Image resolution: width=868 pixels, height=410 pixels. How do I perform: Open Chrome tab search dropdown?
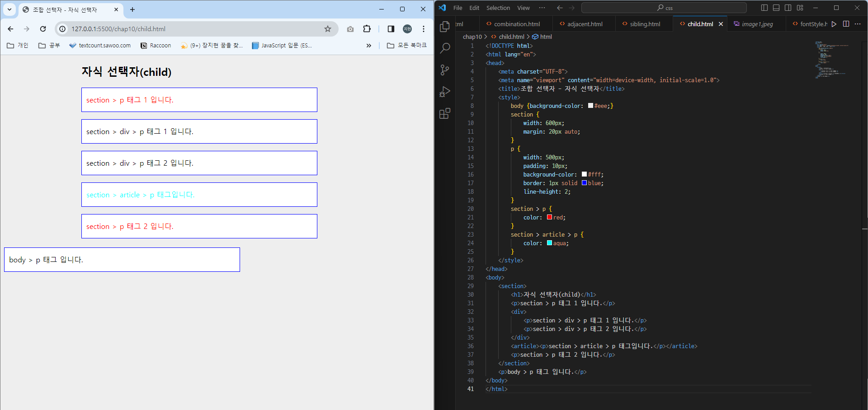coord(9,9)
